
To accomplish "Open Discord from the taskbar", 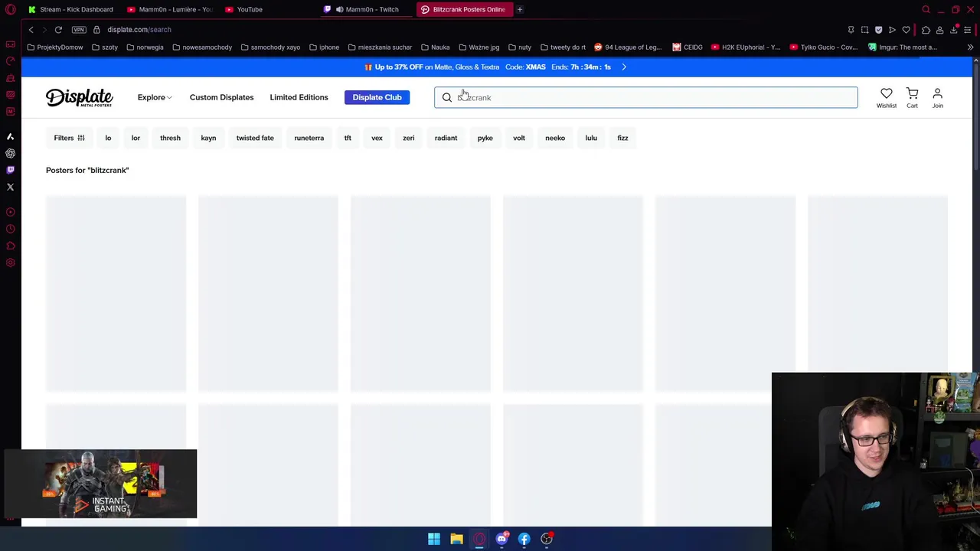I will tap(501, 539).
